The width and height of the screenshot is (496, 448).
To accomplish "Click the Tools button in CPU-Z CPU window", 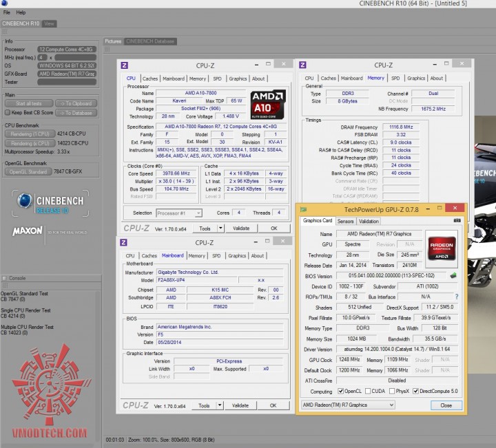I will (205, 228).
